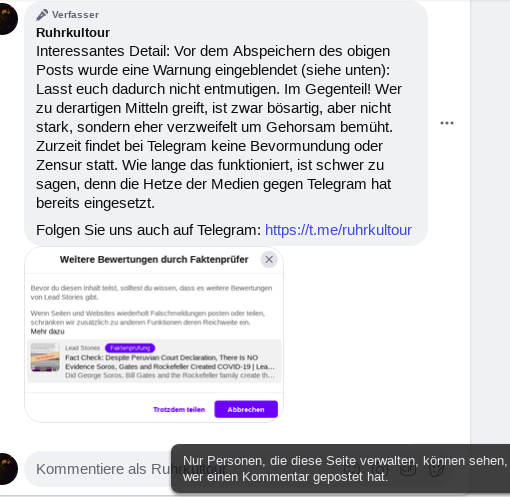
Task: Open the three-dot options menu beside the comment
Action: point(447,123)
